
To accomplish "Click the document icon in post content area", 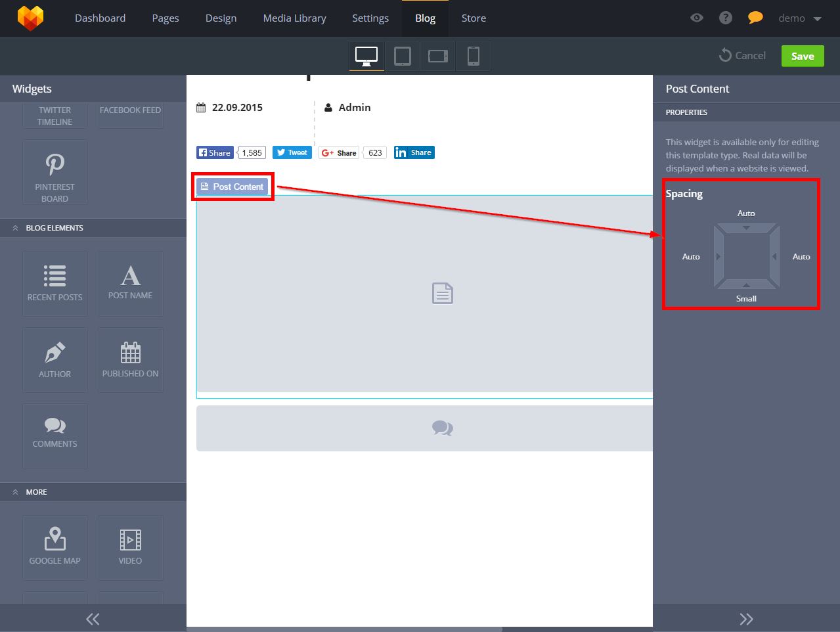I will point(443,293).
